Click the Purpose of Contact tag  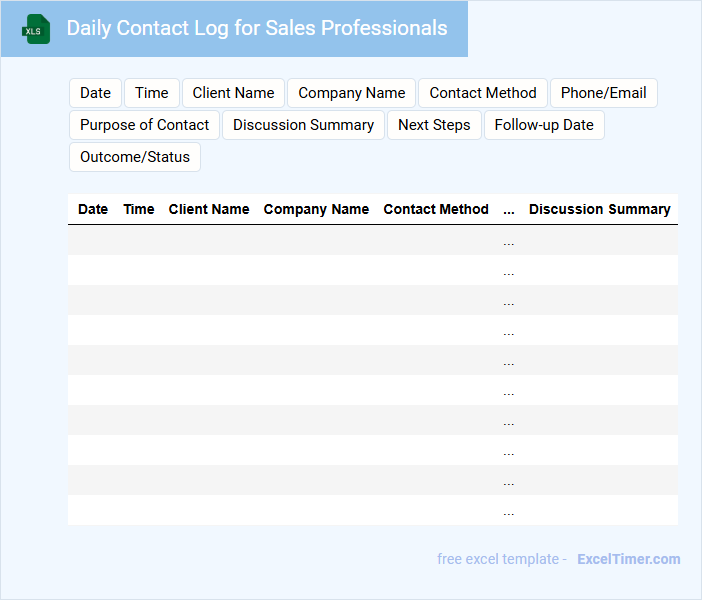point(144,125)
